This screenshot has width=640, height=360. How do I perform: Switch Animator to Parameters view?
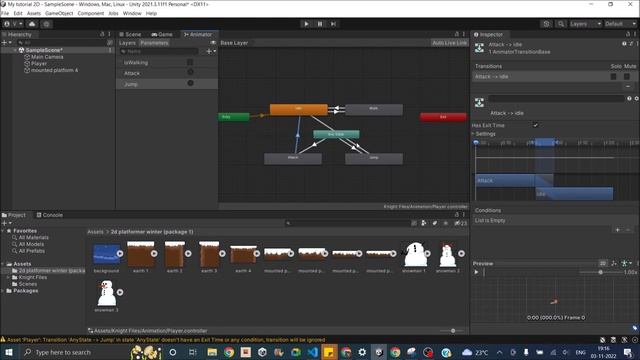154,43
